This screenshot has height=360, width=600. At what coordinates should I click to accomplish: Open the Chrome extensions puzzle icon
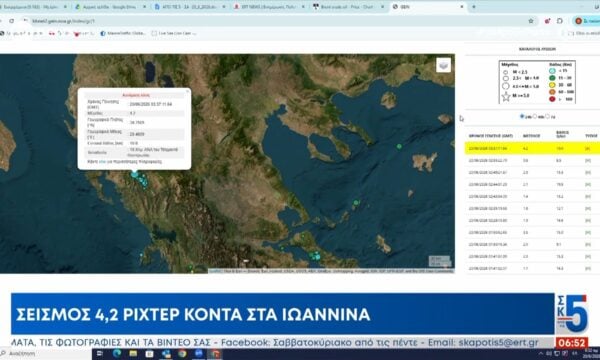(x=560, y=21)
